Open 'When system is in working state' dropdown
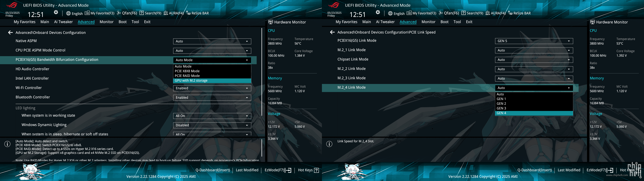 pyautogui.click(x=212, y=116)
